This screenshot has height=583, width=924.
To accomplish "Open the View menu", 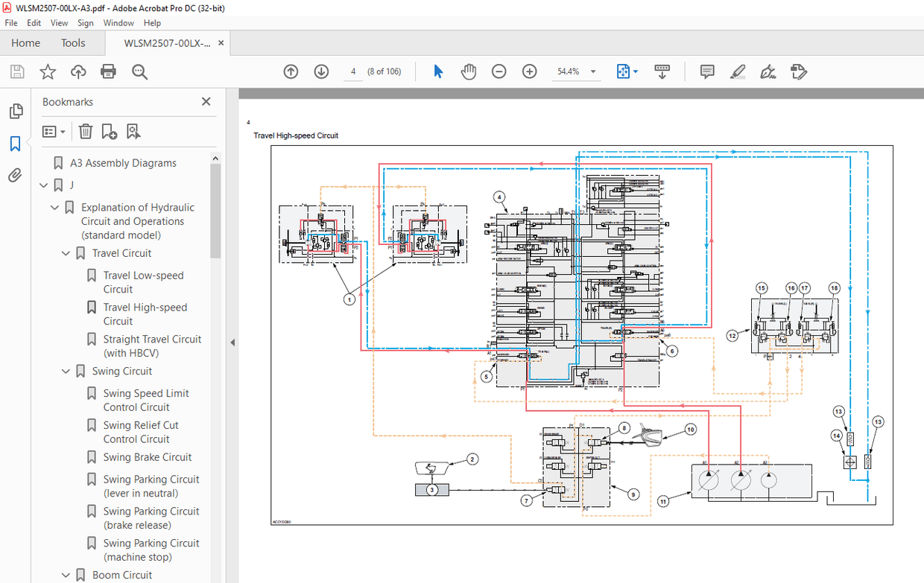I will point(59,22).
